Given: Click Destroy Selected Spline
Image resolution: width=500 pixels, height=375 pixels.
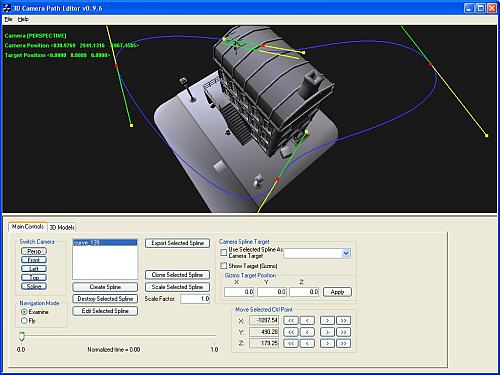Looking at the screenshot, I should [x=105, y=299].
